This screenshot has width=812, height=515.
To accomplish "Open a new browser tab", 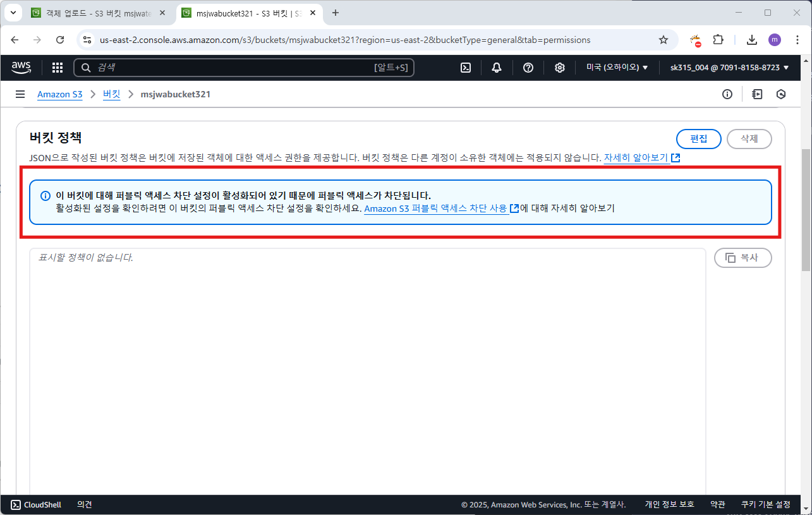I will click(336, 13).
